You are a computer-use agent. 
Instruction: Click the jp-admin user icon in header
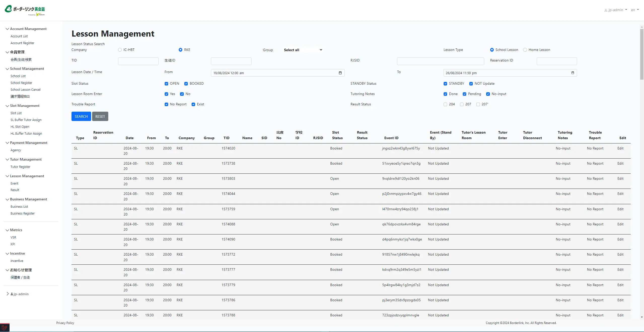[x=606, y=10]
